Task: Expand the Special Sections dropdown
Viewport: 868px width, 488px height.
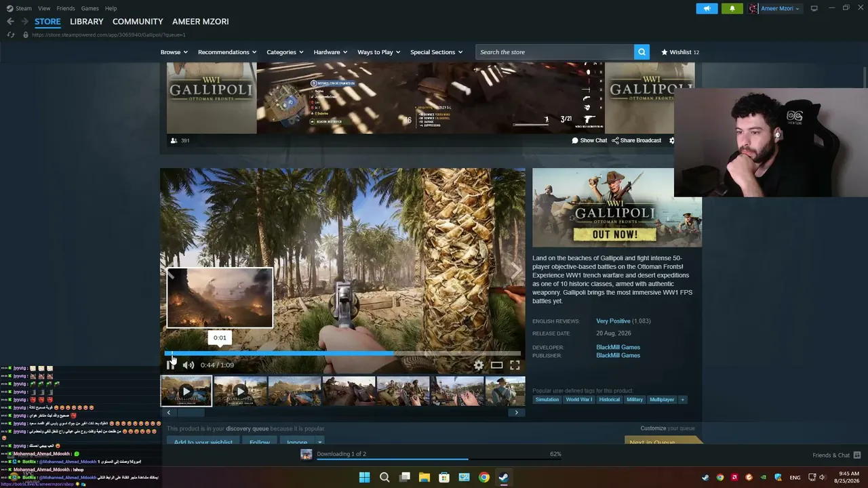Action: click(x=437, y=52)
